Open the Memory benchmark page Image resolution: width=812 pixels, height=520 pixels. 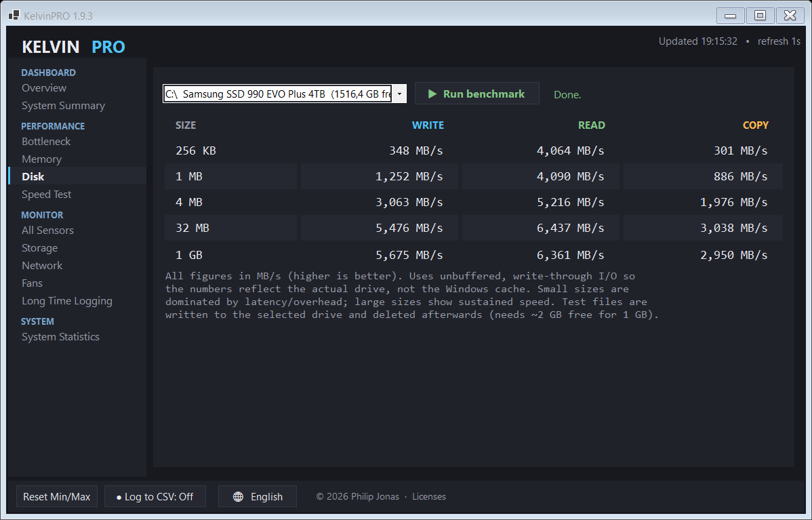(x=41, y=159)
